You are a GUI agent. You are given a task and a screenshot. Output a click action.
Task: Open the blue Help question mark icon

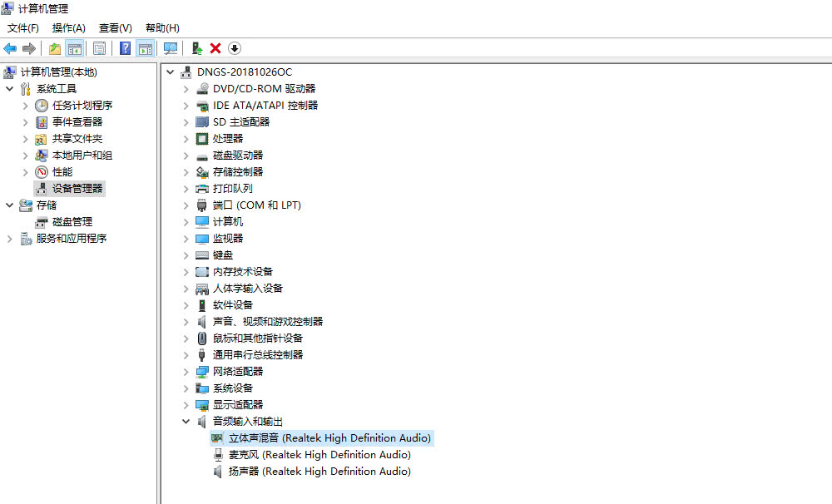[x=126, y=49]
